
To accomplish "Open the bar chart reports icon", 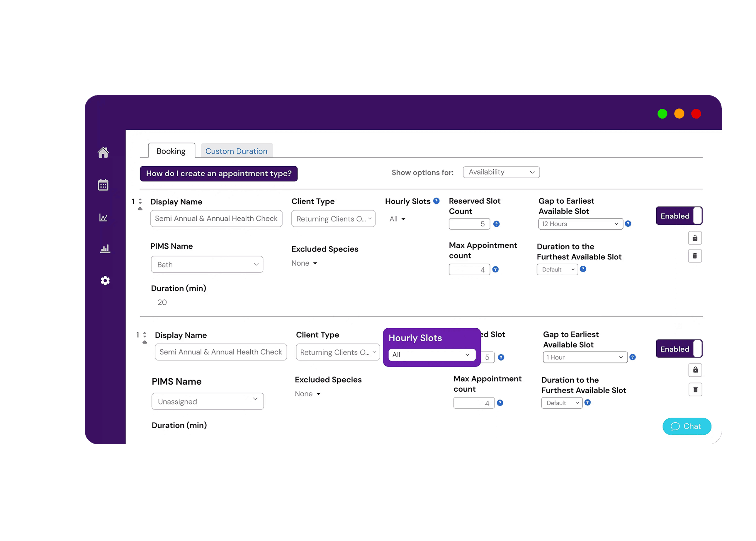I will (x=105, y=248).
